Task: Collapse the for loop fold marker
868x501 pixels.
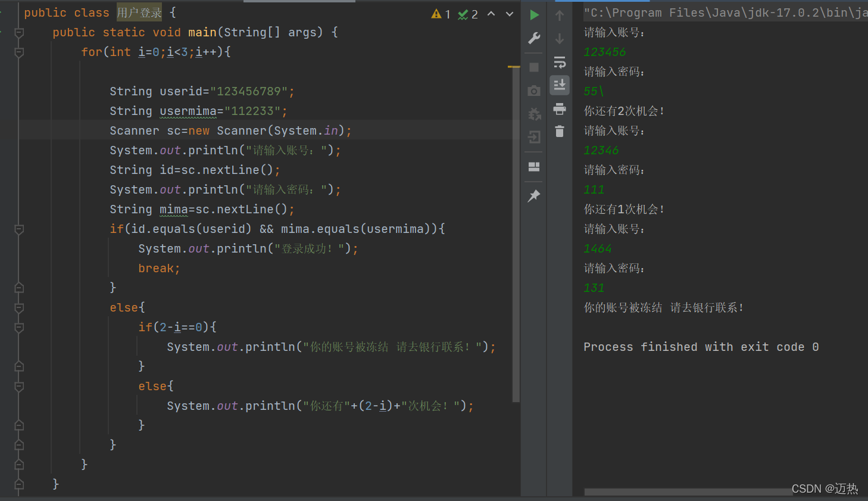Action: (x=19, y=52)
